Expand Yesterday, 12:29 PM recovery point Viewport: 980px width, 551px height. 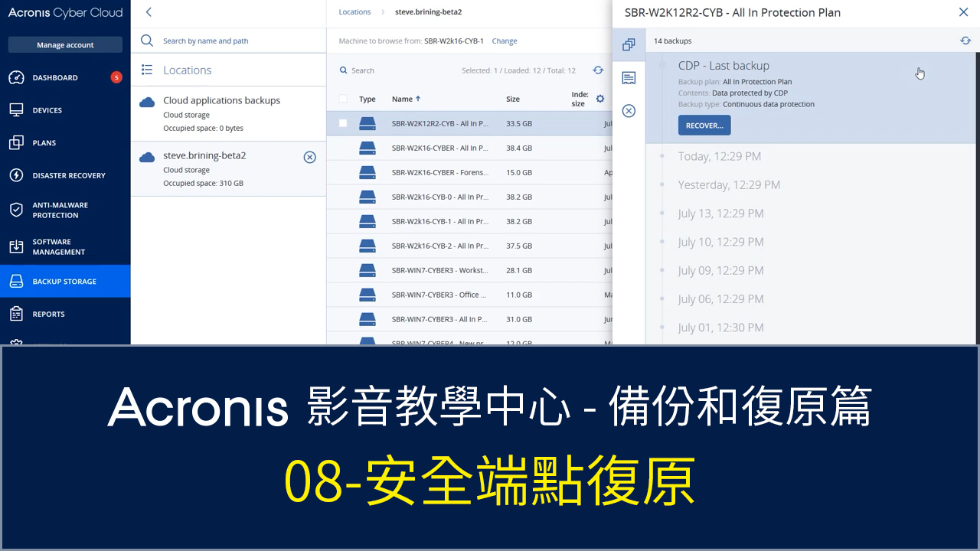point(729,184)
